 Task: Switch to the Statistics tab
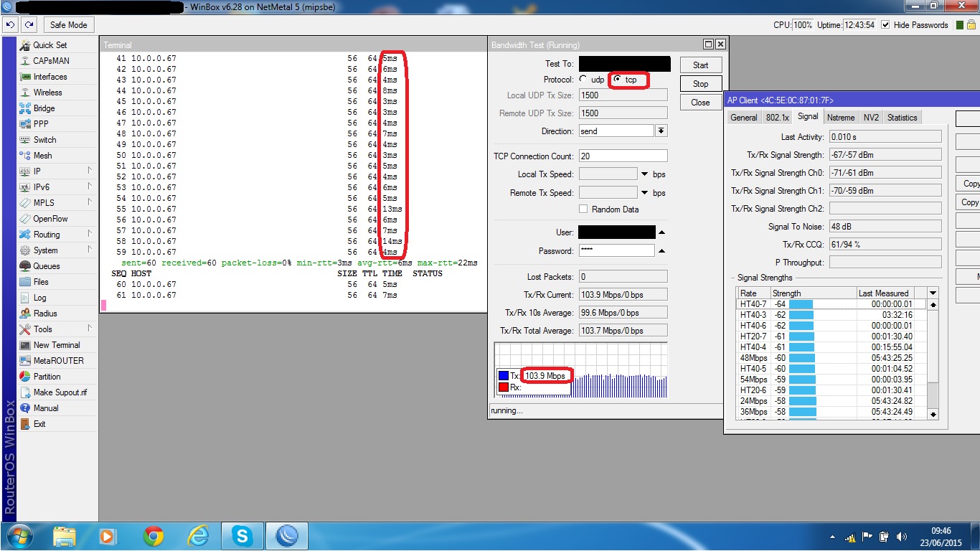[902, 118]
